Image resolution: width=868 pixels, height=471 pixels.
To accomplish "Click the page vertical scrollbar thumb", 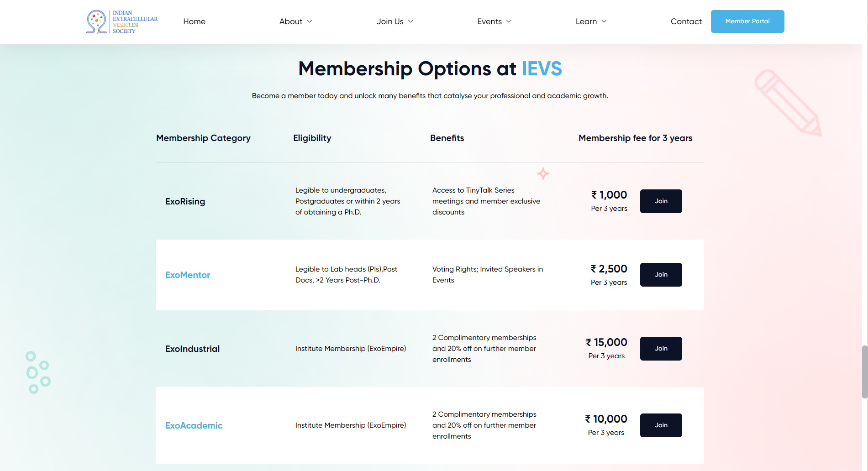I will [864, 372].
